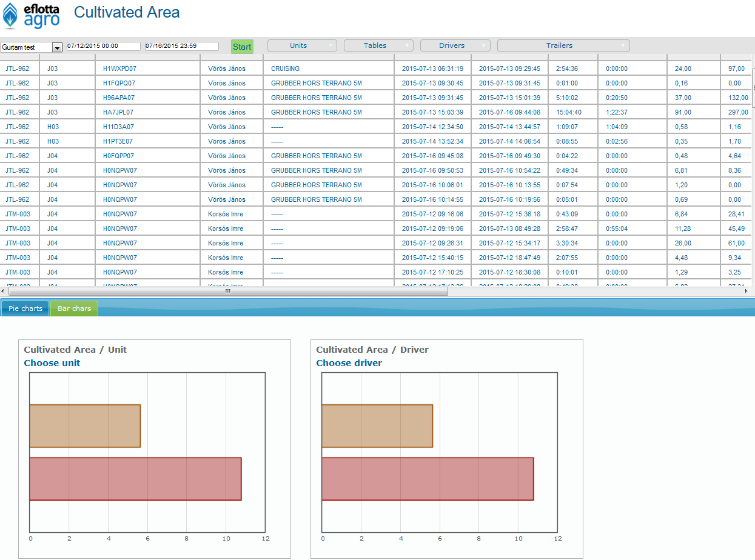Click the table's horizontal scrollbar left arrow
Viewport: 755px width, 560px height.
pos(4,292)
